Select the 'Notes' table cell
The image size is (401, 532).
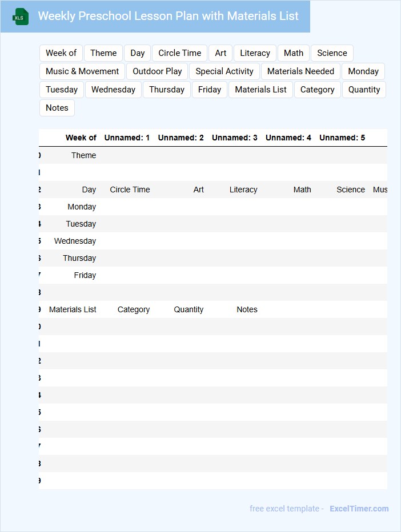pos(247,309)
